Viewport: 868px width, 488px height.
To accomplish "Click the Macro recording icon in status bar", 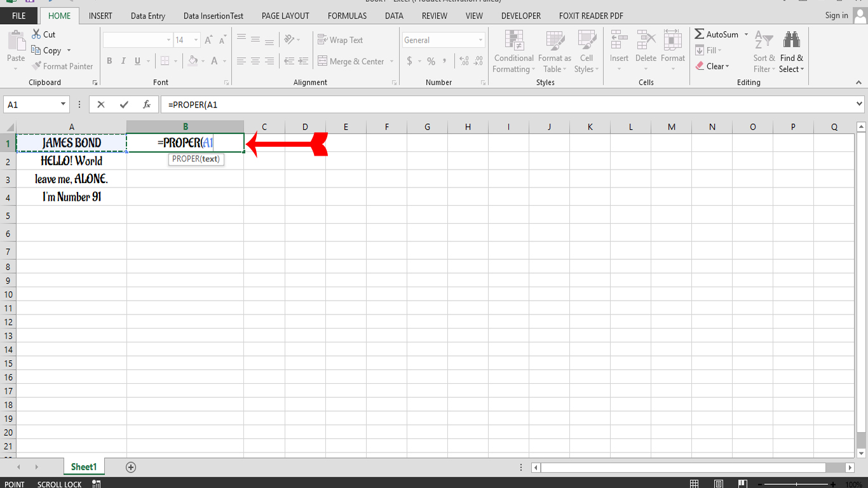I will pyautogui.click(x=97, y=484).
